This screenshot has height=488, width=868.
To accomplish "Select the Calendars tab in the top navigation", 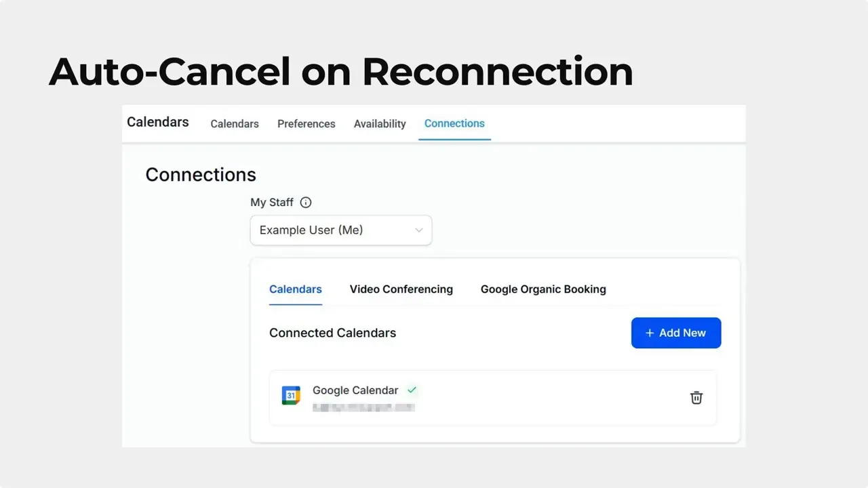I will tap(235, 124).
